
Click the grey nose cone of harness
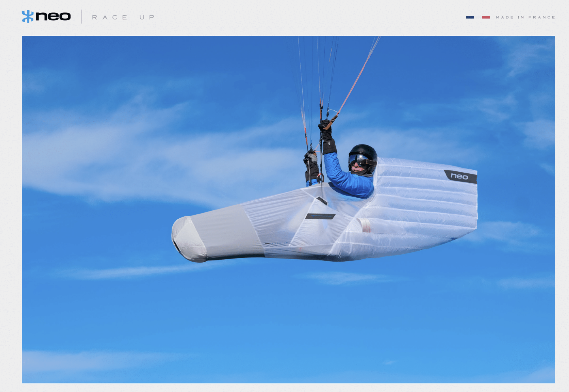187,239
